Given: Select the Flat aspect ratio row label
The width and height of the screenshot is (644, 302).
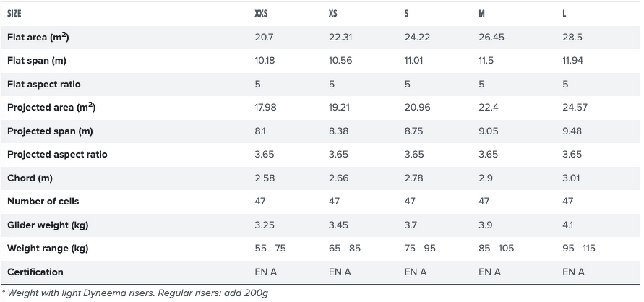Looking at the screenshot, I should tap(44, 84).
